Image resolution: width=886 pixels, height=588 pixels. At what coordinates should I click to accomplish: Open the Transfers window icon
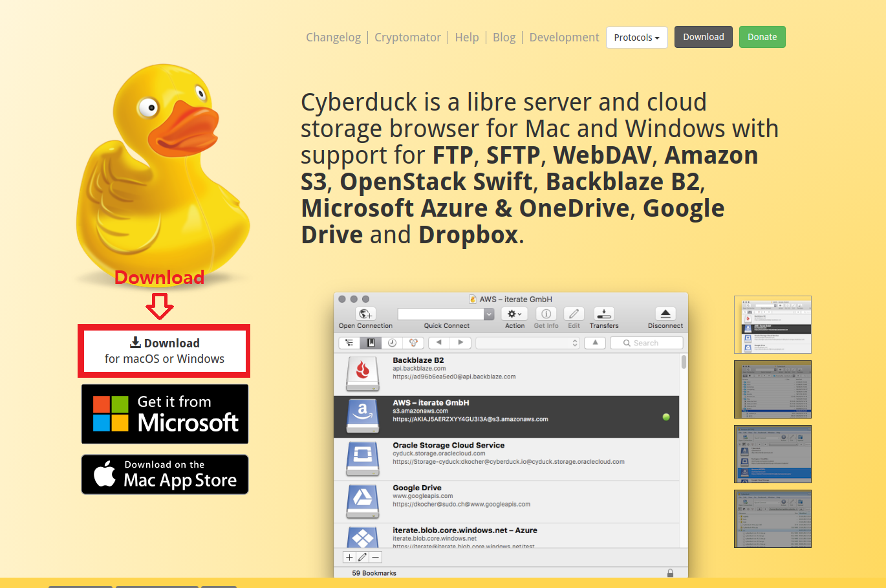click(603, 314)
